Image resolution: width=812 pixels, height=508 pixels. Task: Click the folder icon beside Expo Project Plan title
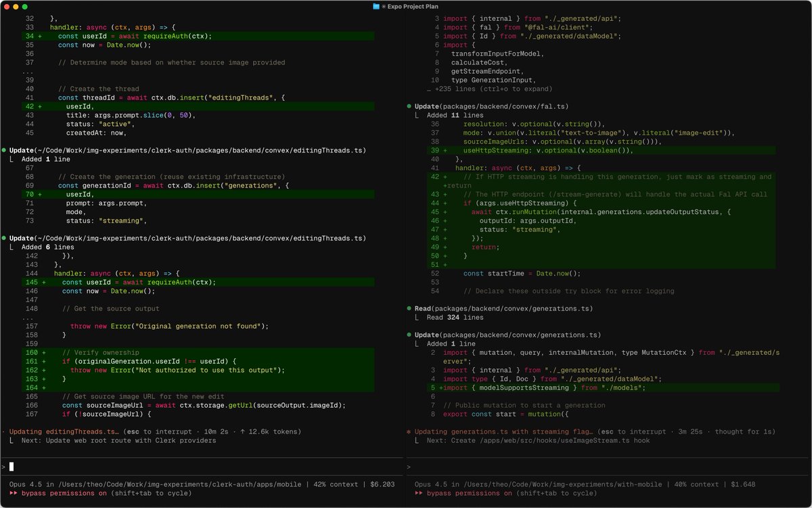(x=376, y=6)
